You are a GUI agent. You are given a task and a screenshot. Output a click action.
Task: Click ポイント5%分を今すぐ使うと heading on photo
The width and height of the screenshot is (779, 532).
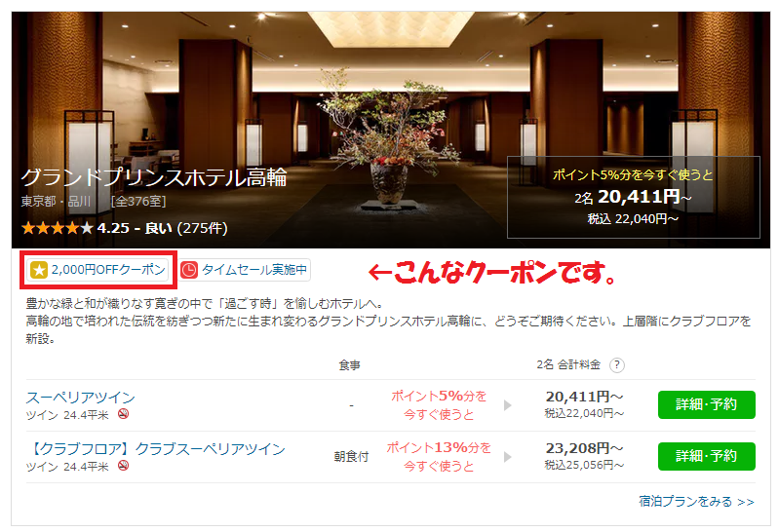click(x=633, y=174)
